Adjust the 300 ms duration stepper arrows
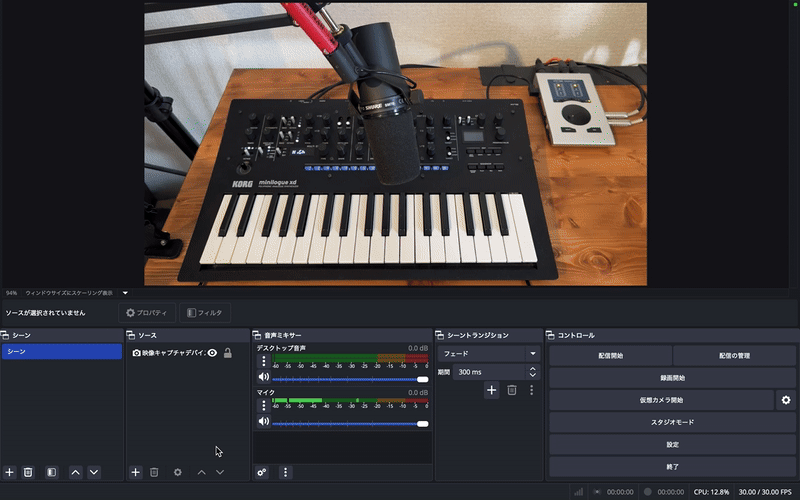This screenshot has height=500, width=800. tap(533, 372)
